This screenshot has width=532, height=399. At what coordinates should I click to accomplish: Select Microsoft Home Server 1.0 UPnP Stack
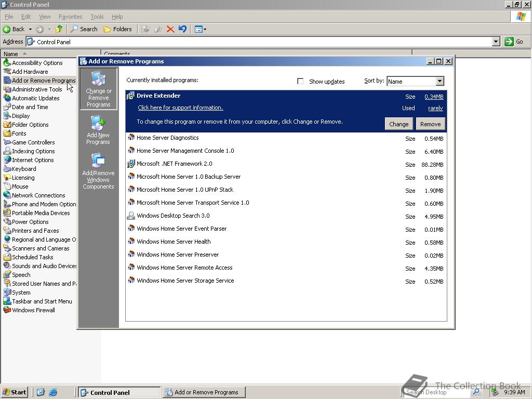pos(286,190)
